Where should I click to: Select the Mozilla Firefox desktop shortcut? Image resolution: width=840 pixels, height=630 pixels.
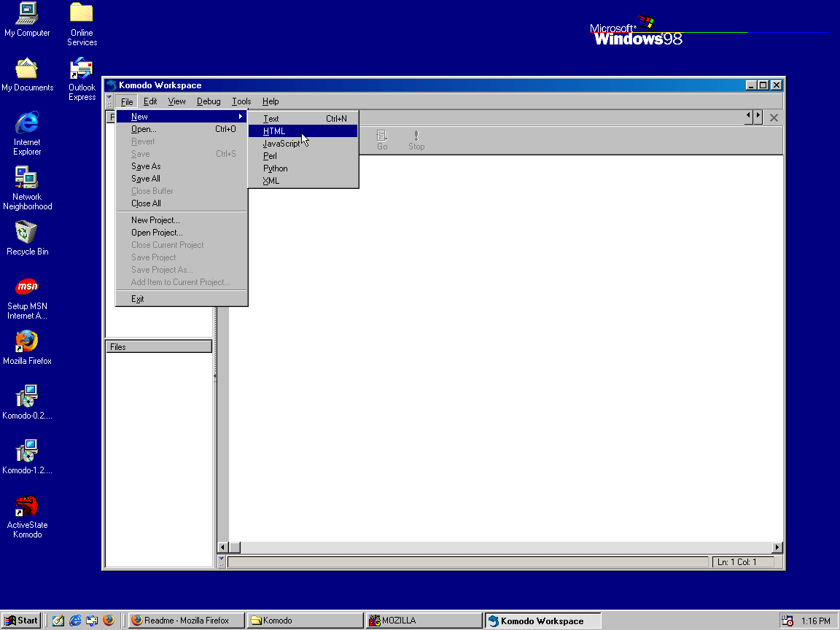27,348
